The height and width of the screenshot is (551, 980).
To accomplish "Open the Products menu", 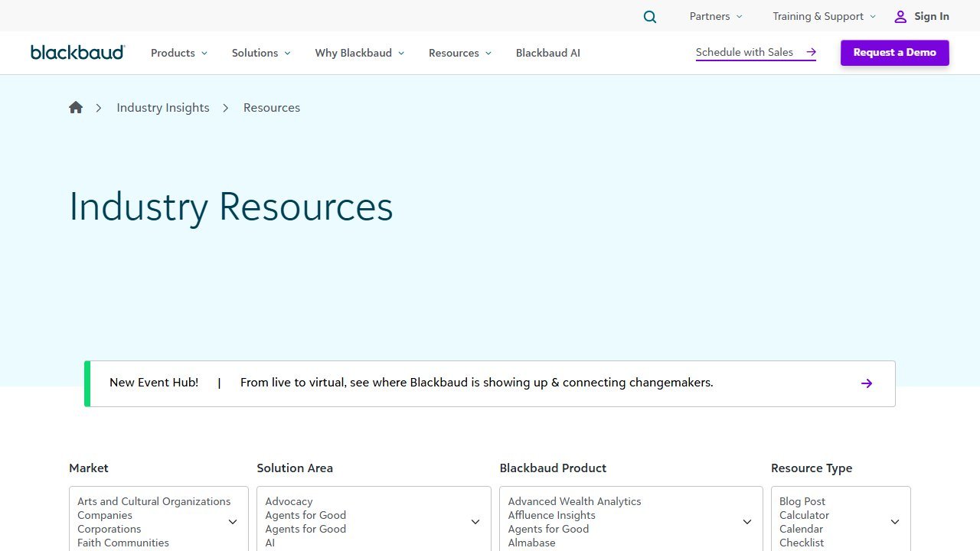I will 179,53.
